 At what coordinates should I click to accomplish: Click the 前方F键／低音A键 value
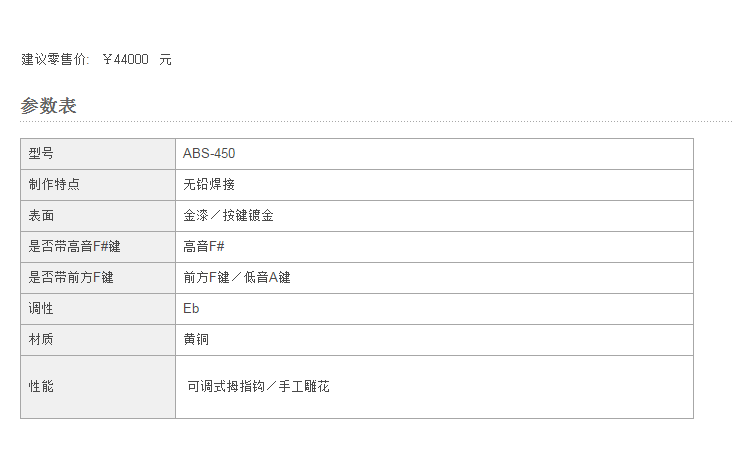click(237, 278)
